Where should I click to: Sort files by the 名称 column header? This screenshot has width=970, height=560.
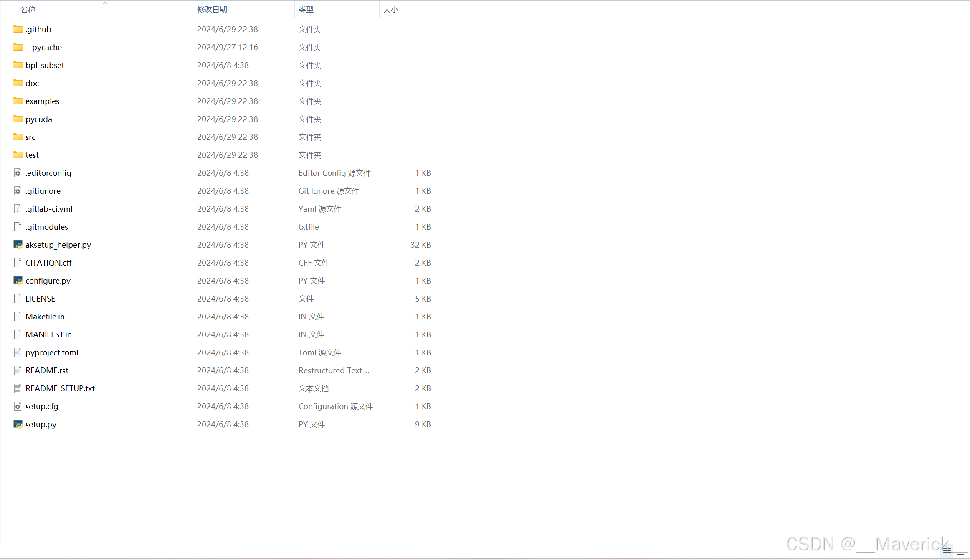click(28, 9)
